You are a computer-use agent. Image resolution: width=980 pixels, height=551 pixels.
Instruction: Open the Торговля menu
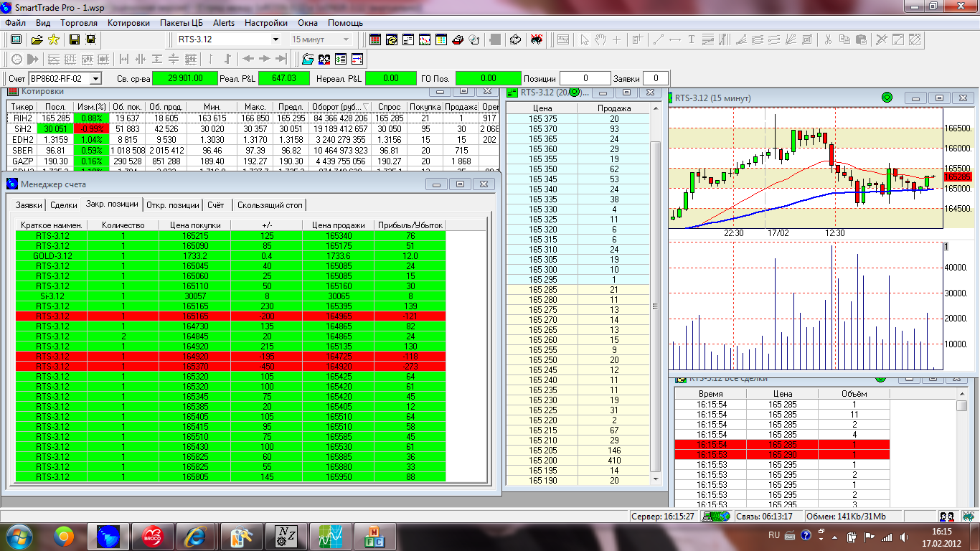click(79, 23)
